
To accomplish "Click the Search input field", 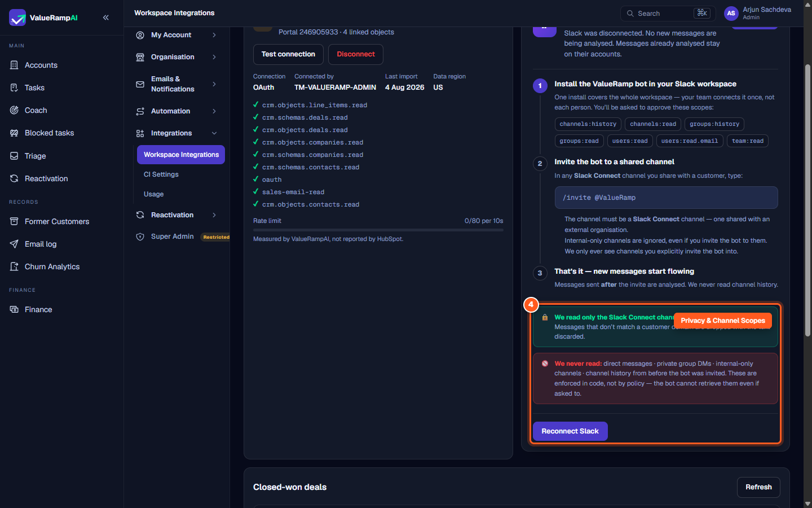I will click(668, 14).
